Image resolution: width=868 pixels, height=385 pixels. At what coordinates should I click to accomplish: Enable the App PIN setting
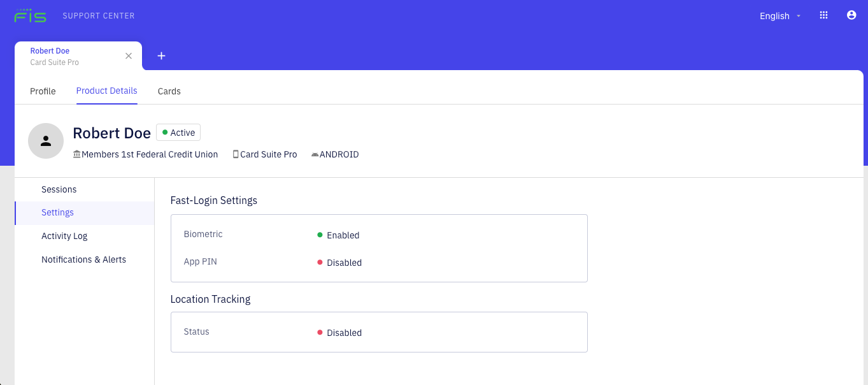pos(344,262)
